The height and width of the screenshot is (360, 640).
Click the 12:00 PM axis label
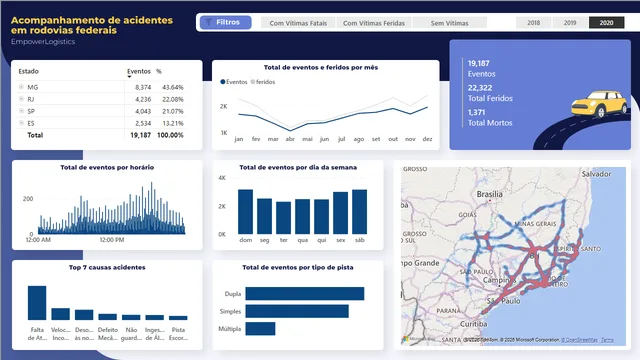pos(112,240)
